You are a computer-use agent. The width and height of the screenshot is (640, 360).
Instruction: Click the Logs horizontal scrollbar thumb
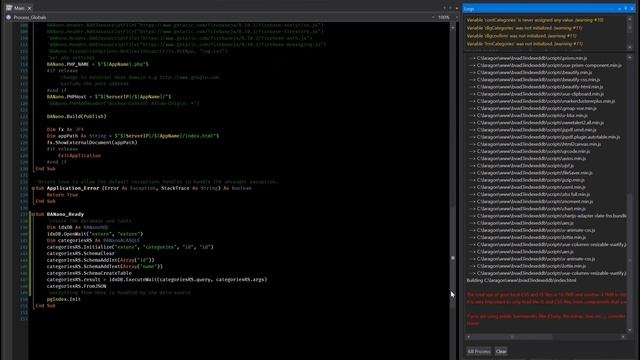pyautogui.click(x=512, y=337)
